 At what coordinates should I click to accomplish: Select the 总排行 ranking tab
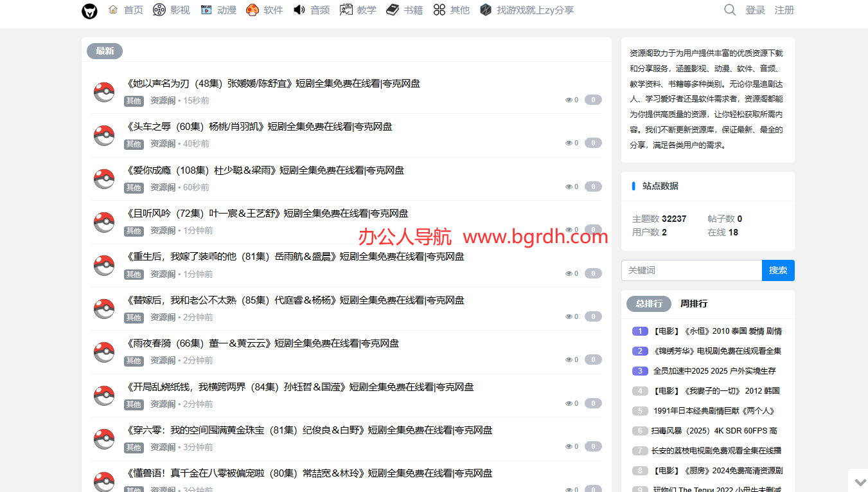point(649,304)
